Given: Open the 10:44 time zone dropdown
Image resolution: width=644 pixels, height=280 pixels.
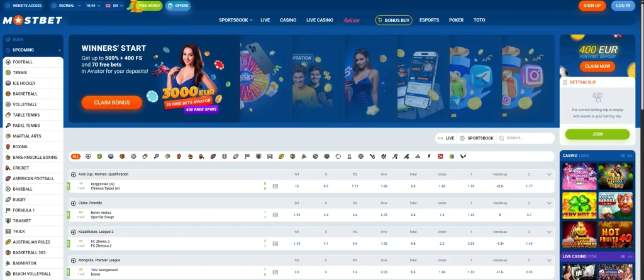Looking at the screenshot, I should 93,6.
